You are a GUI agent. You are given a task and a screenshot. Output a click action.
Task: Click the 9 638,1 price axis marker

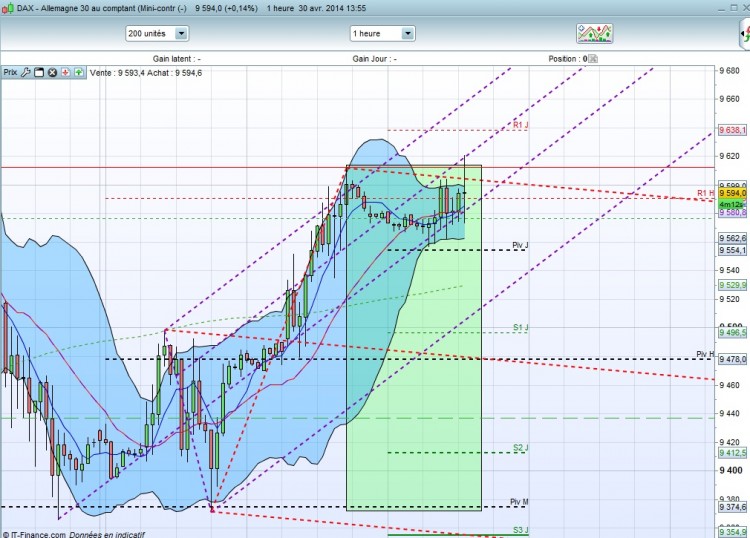732,130
